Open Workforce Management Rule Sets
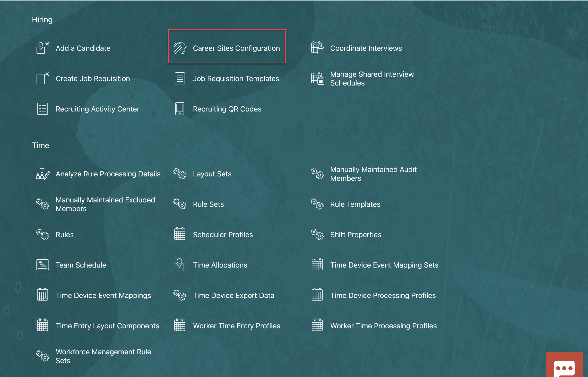 point(103,356)
